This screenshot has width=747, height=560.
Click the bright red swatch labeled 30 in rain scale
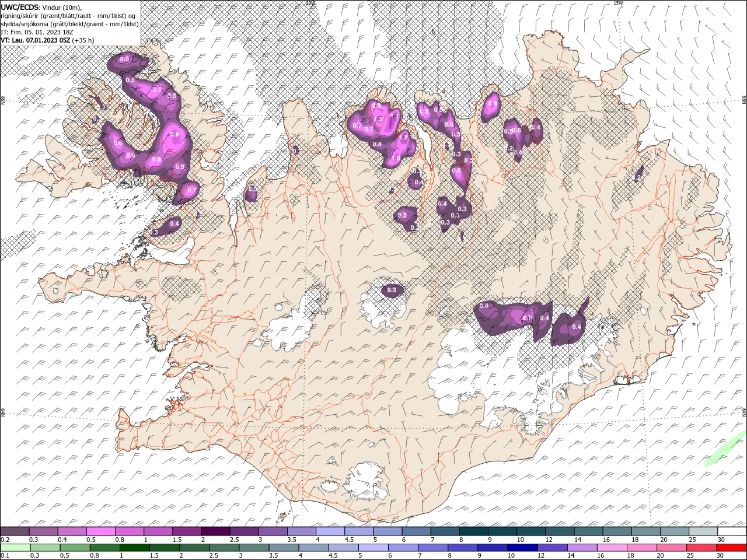(731, 548)
